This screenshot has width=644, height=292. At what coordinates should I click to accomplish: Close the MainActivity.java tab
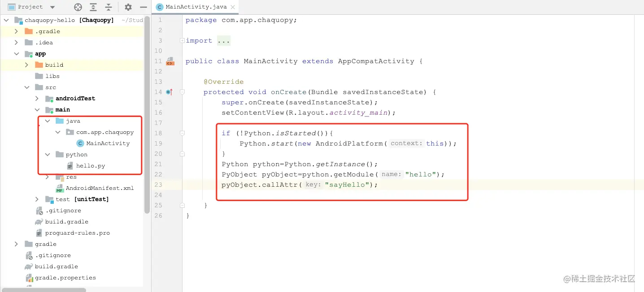pyautogui.click(x=232, y=7)
